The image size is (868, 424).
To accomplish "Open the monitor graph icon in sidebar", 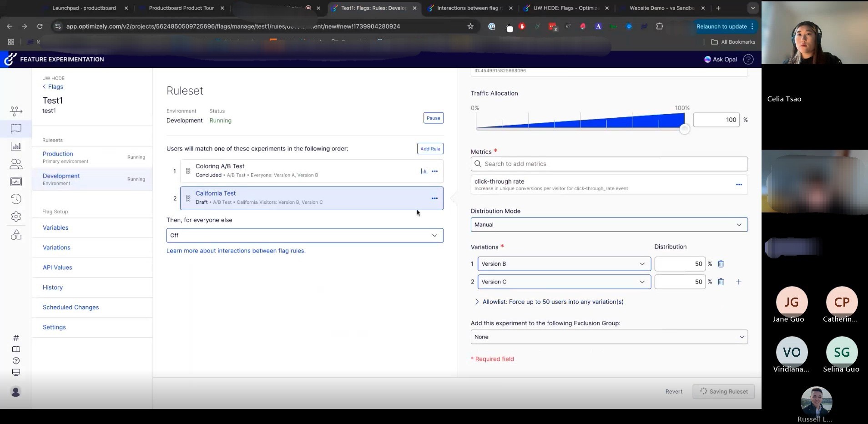I will click(x=16, y=182).
